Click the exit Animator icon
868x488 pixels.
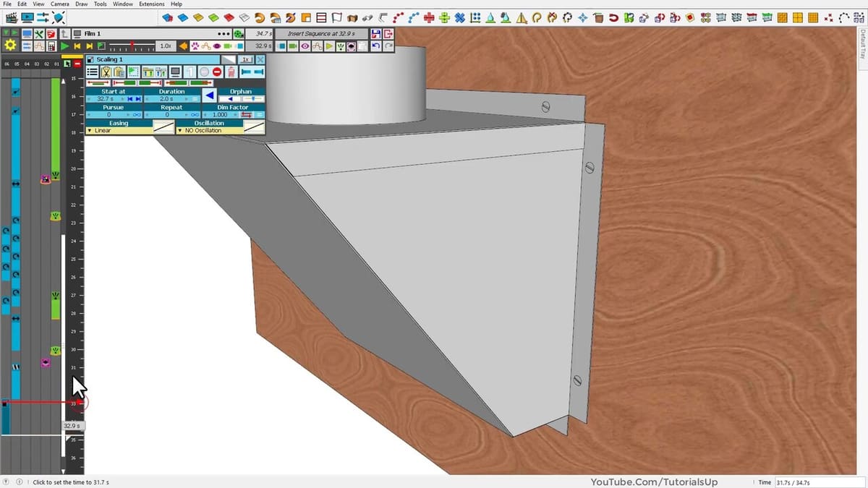coord(388,33)
